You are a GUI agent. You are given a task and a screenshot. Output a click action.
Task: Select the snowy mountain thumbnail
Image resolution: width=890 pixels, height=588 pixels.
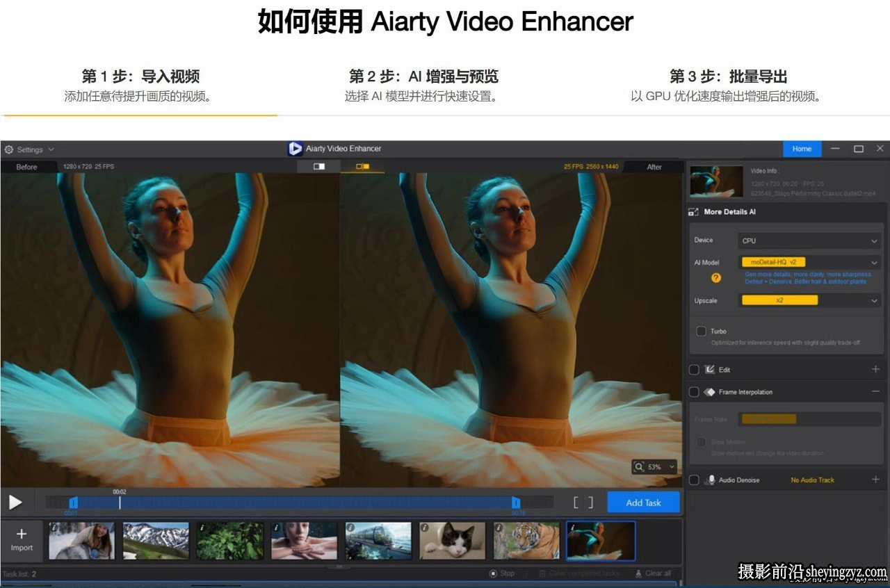pyautogui.click(x=156, y=541)
